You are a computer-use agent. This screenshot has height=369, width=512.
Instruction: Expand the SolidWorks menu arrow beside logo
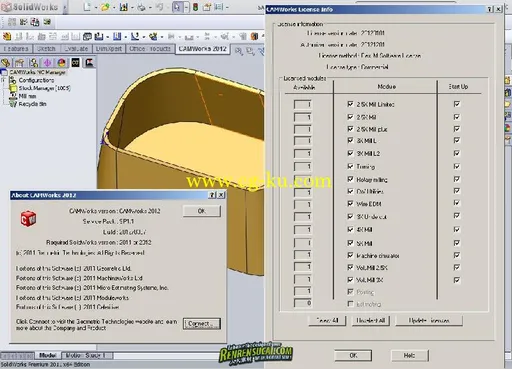pos(64,7)
